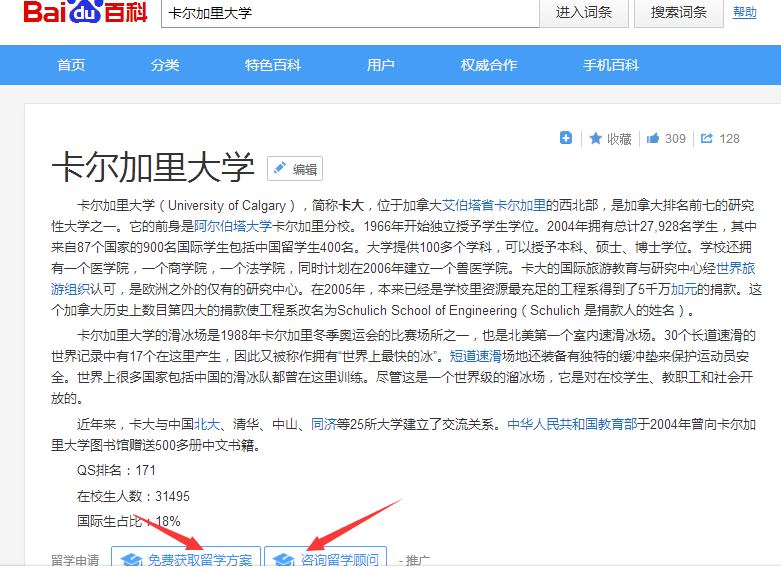Click the share icon (128)

tap(707, 138)
